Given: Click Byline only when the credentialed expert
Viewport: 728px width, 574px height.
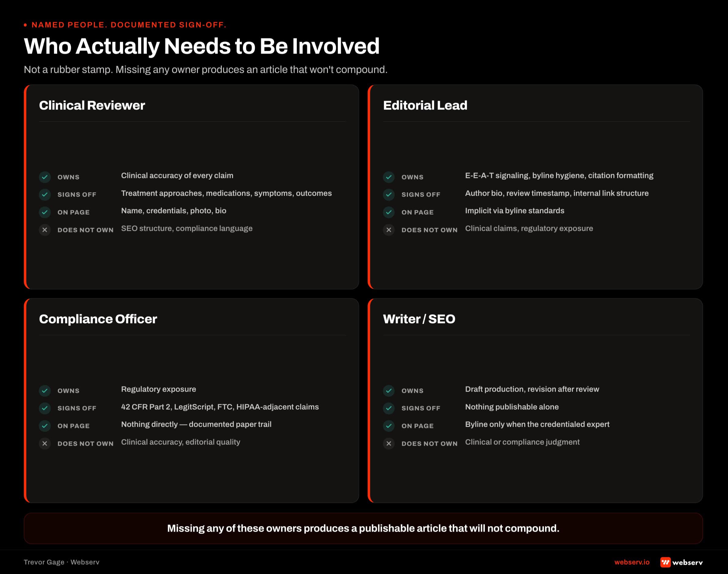Looking at the screenshot, I should (537, 425).
